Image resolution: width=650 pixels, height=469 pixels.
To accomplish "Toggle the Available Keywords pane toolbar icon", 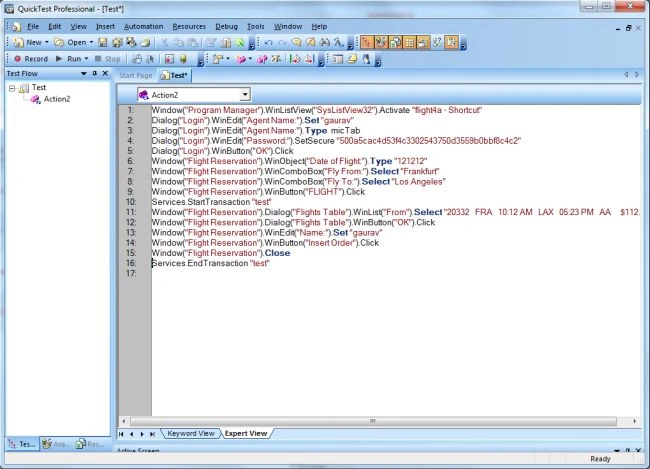I will (x=381, y=42).
